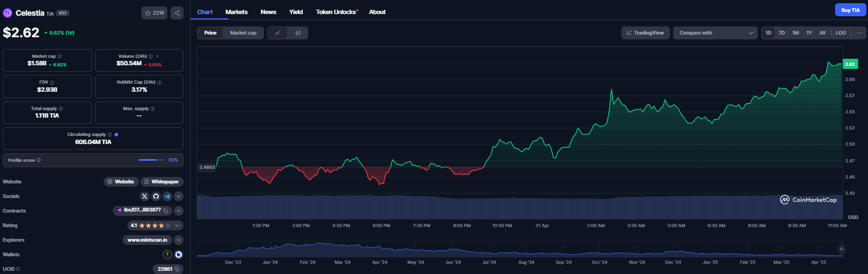Switch to the Markets tab
The width and height of the screenshot is (868, 274).
tap(236, 12)
